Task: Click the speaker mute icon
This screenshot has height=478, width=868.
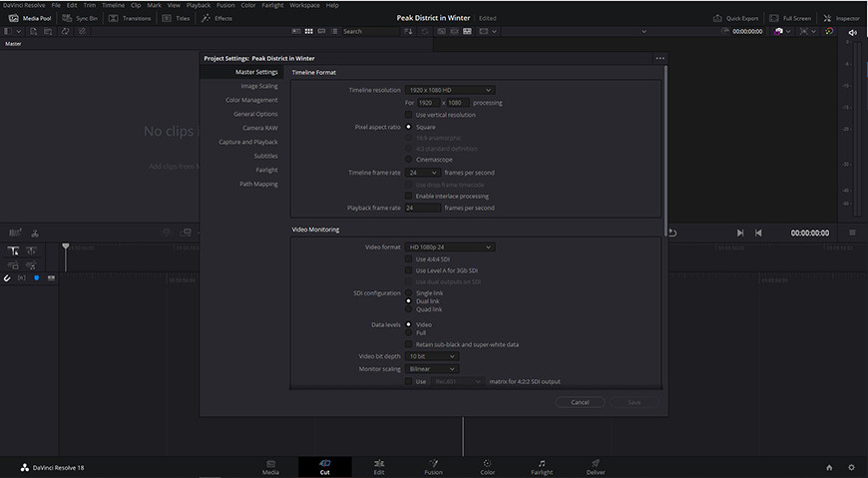Action: [852, 32]
